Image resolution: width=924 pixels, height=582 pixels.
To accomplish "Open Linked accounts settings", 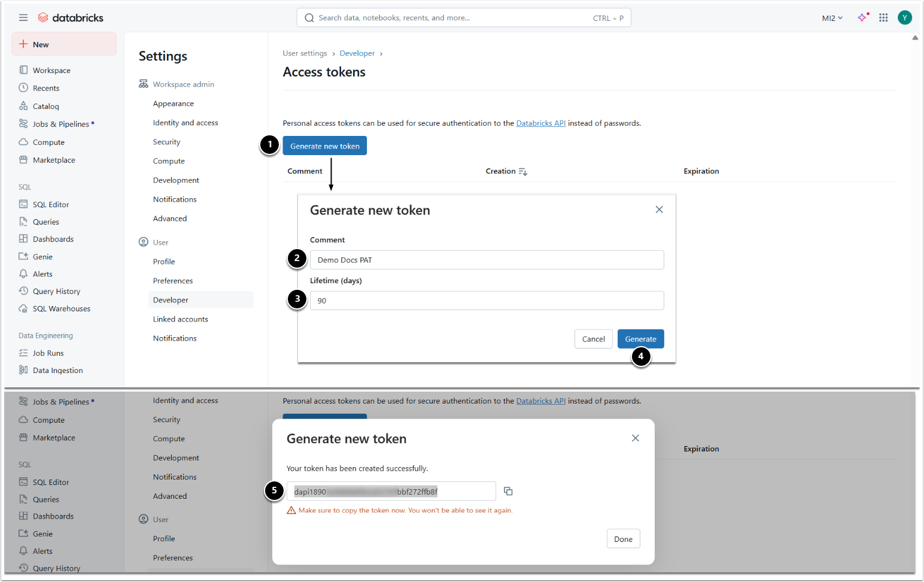I will click(181, 319).
